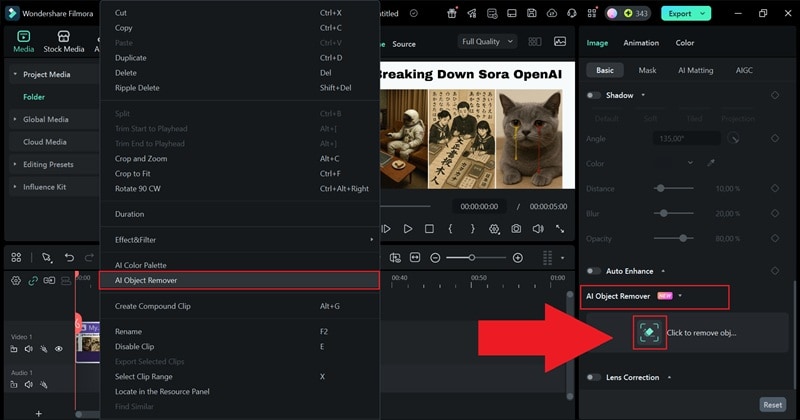Adjust the Shadow Distance slider

pyautogui.click(x=673, y=188)
